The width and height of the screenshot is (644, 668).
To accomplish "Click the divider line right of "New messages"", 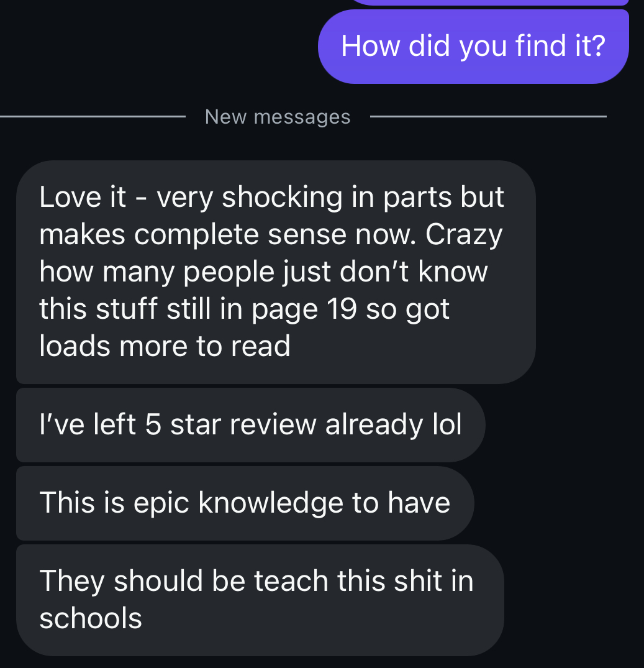I will click(488, 116).
